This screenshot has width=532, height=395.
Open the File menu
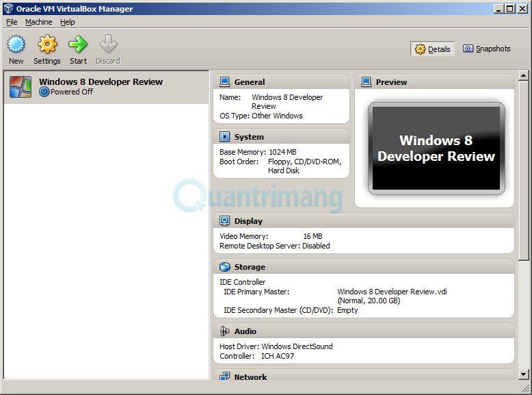click(x=12, y=22)
